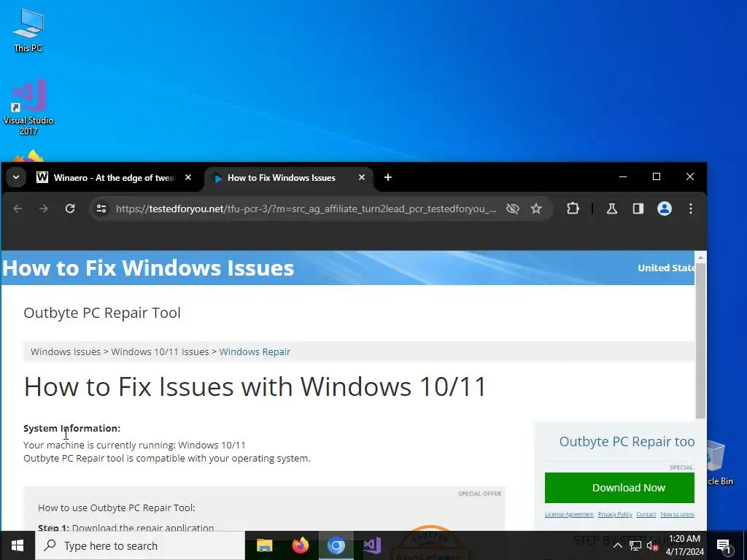Open This PC desktop icon

(28, 29)
